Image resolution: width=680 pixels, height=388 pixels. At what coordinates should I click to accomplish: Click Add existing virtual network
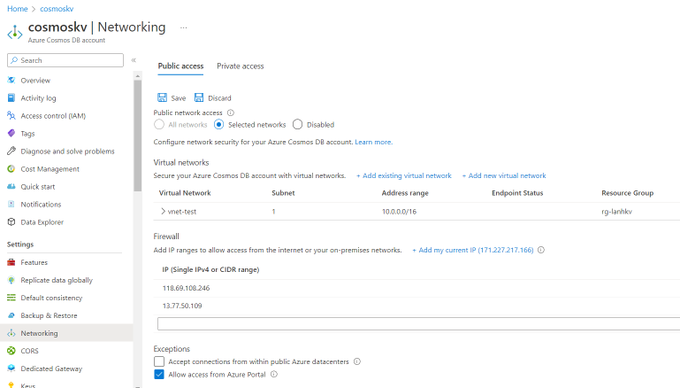click(404, 176)
